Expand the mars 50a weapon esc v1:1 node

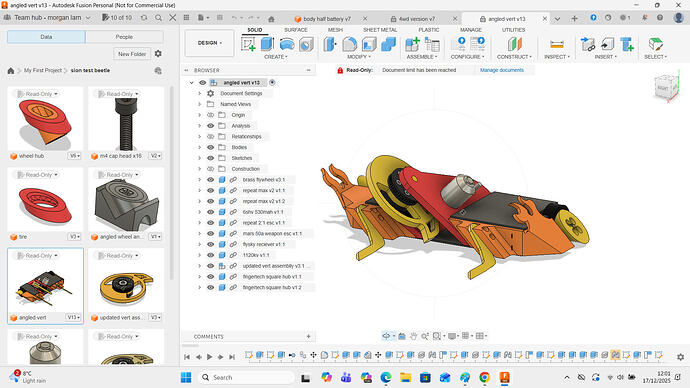click(x=199, y=234)
